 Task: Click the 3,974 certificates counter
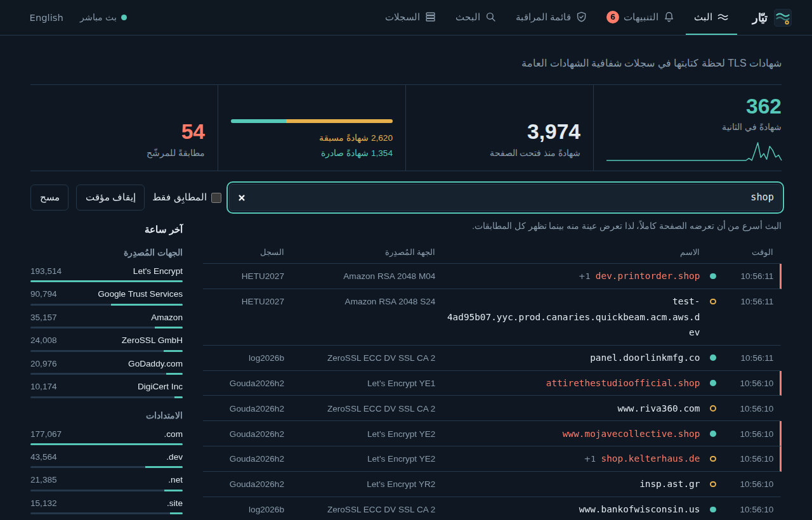pyautogui.click(x=554, y=131)
